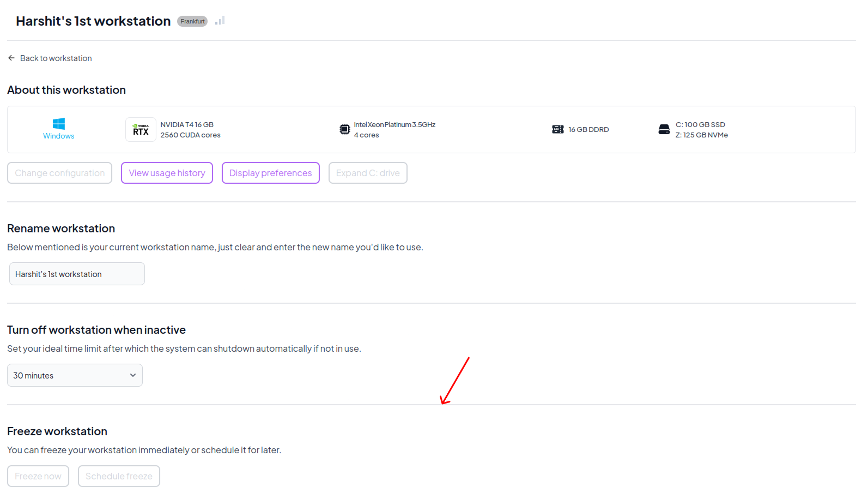Click the Frankfurt region badge
The height and width of the screenshot is (487, 868).
(x=192, y=21)
